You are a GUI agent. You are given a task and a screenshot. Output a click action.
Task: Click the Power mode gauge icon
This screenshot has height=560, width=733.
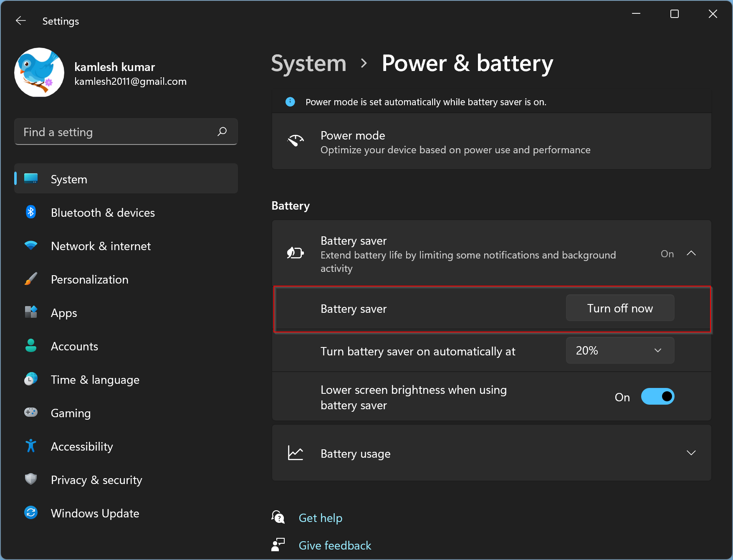(296, 141)
